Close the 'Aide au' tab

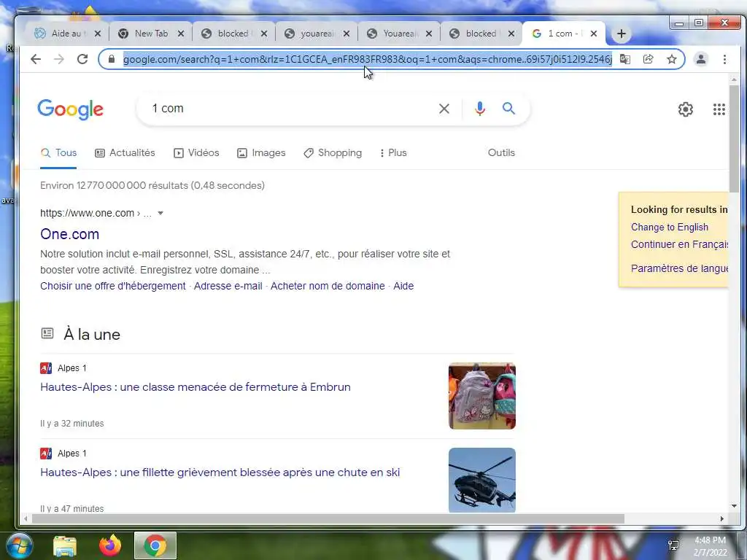point(98,34)
